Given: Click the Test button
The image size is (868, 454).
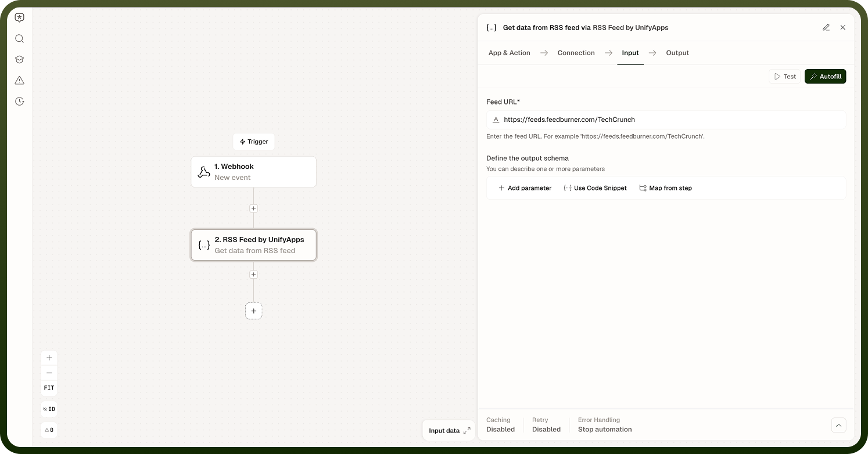Looking at the screenshot, I should 785,77.
